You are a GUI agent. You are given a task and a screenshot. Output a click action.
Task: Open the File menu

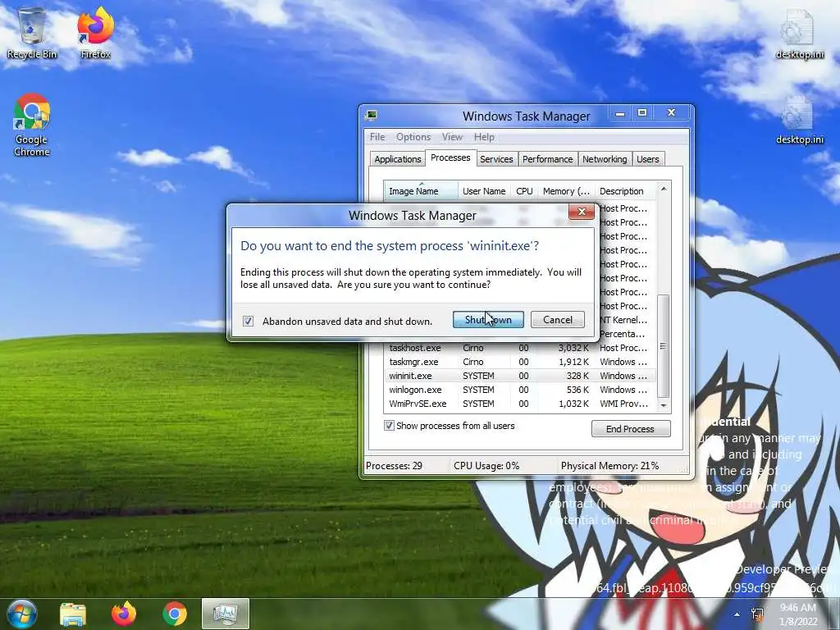(x=377, y=137)
